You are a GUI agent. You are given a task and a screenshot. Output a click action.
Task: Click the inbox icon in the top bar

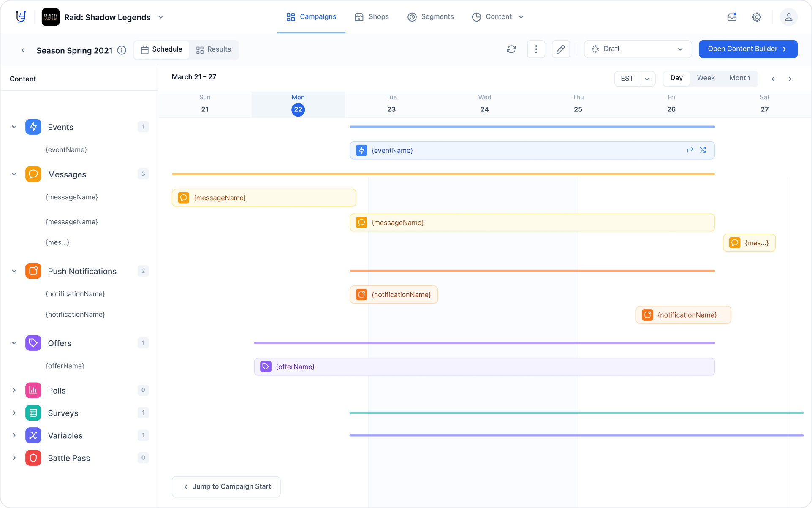click(732, 17)
